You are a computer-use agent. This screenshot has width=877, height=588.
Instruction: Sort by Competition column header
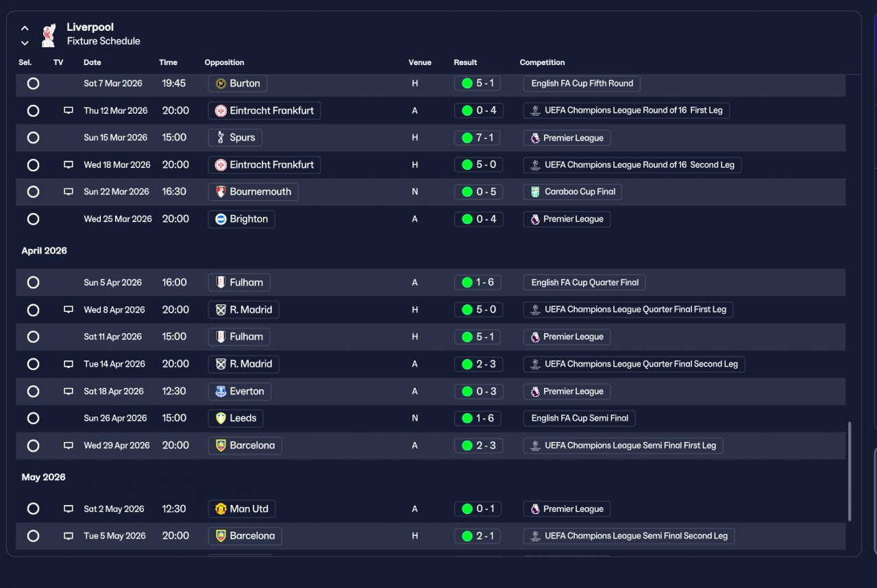tap(542, 62)
